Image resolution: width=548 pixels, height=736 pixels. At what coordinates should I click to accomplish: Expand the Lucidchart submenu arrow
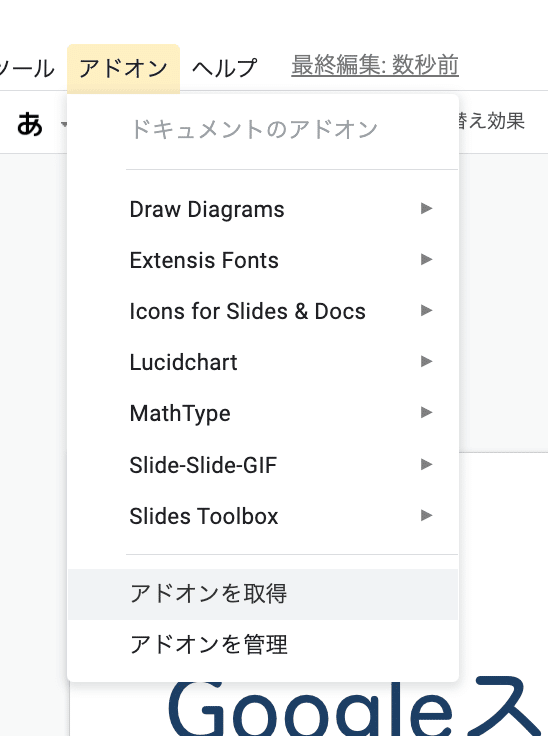coord(426,361)
